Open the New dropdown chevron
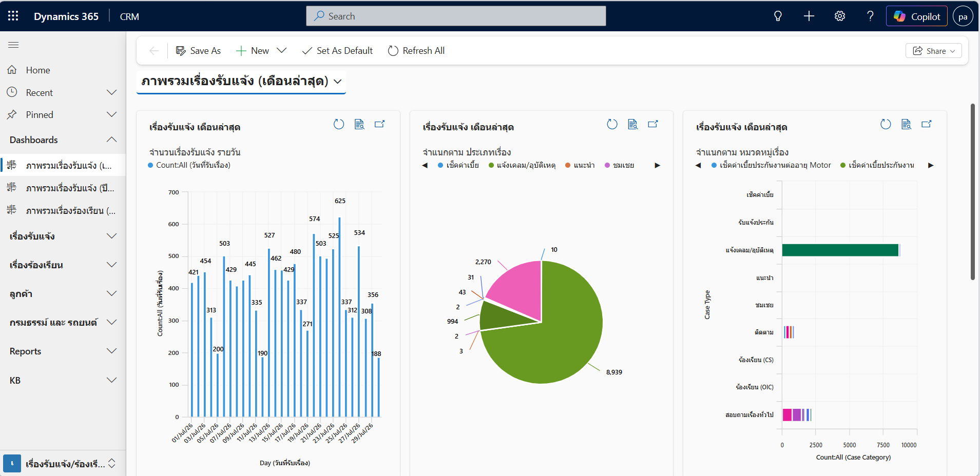Viewport: 980px width, 476px height. tap(281, 51)
